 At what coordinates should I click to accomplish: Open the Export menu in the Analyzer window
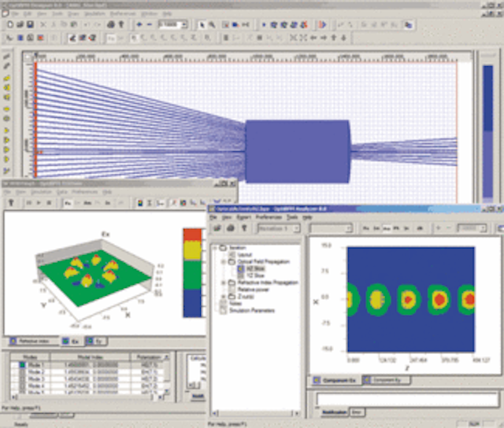[243, 217]
